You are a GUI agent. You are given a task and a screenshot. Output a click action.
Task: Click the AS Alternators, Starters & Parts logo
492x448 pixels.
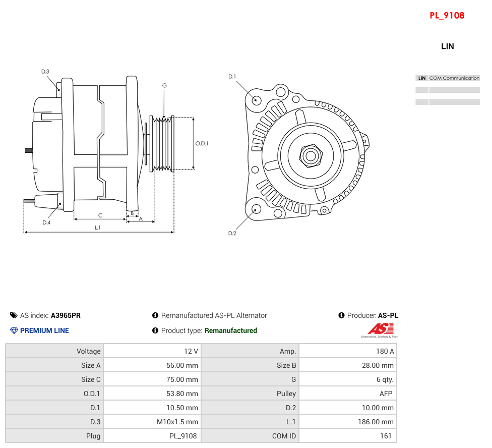coord(380,330)
